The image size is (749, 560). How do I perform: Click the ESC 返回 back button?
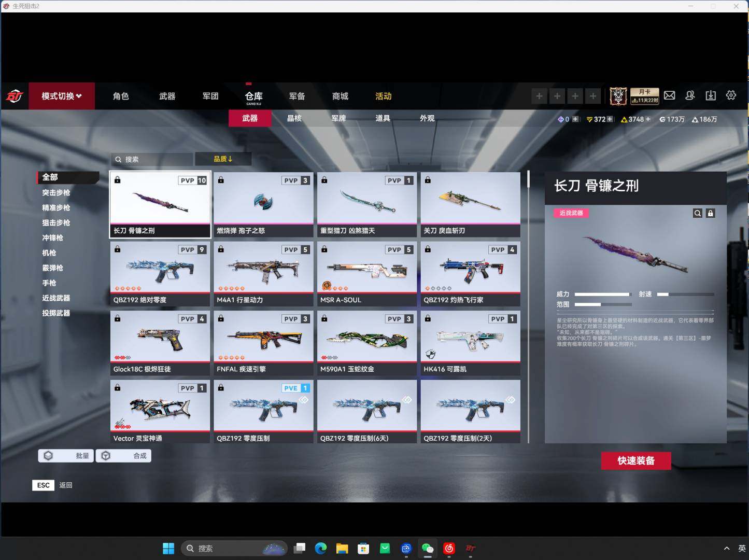click(52, 485)
